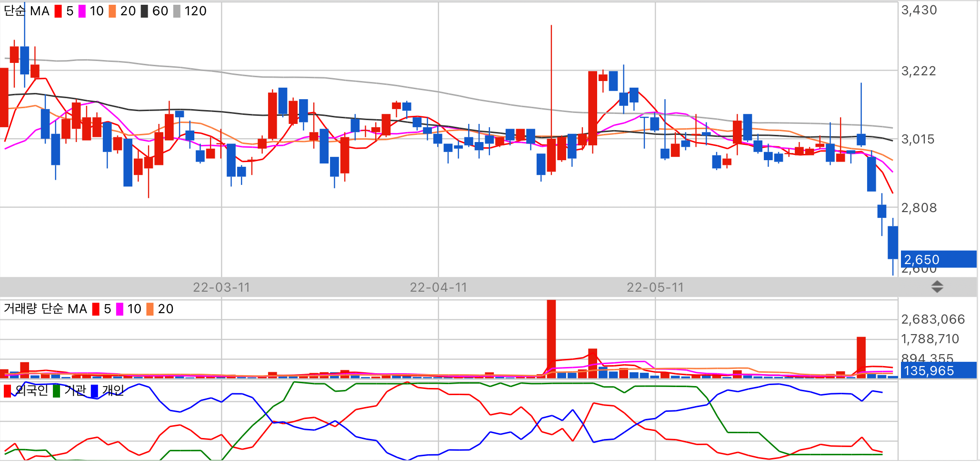Click the 3,430 price axis label

pyautogui.click(x=919, y=10)
